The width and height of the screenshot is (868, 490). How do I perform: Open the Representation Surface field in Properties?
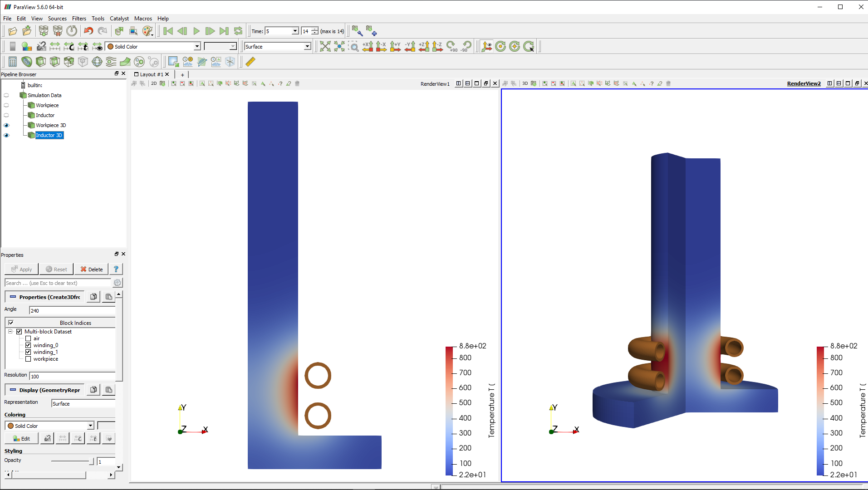(x=83, y=403)
